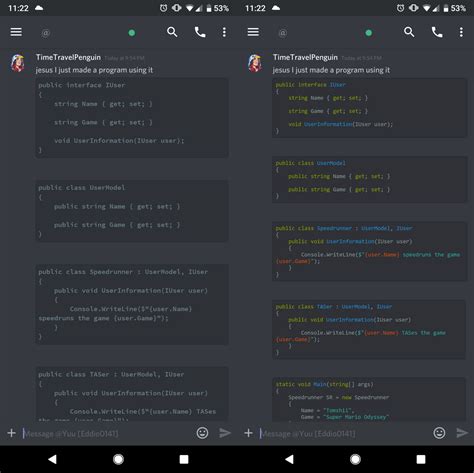Open TimeTravelPenguin avatar in right screenshot
The height and width of the screenshot is (473, 474).
[x=255, y=63]
